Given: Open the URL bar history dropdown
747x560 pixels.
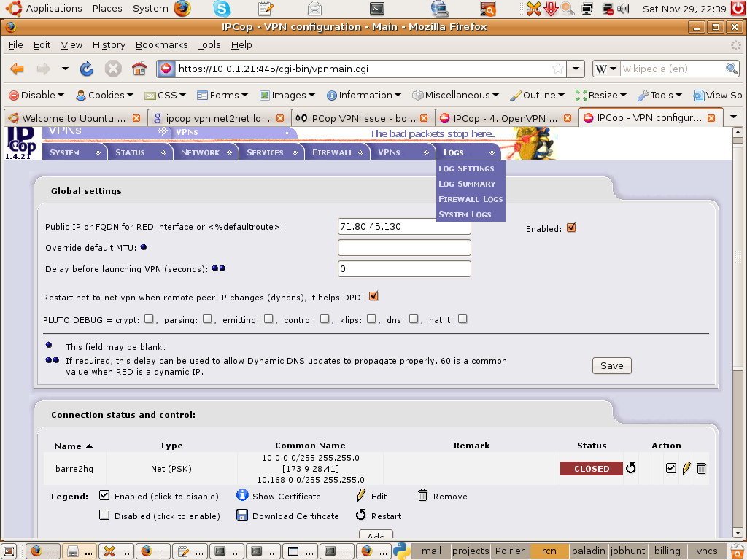Looking at the screenshot, I should point(576,69).
